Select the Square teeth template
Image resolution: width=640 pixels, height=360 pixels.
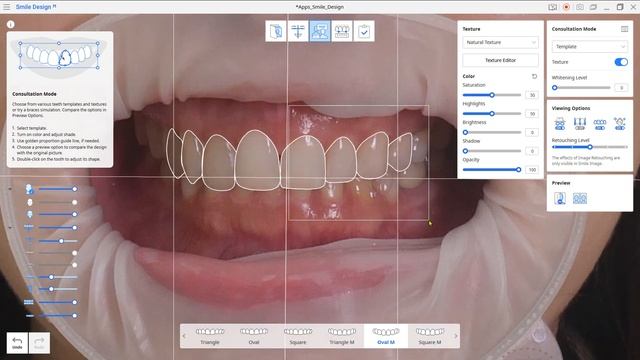pos(298,336)
